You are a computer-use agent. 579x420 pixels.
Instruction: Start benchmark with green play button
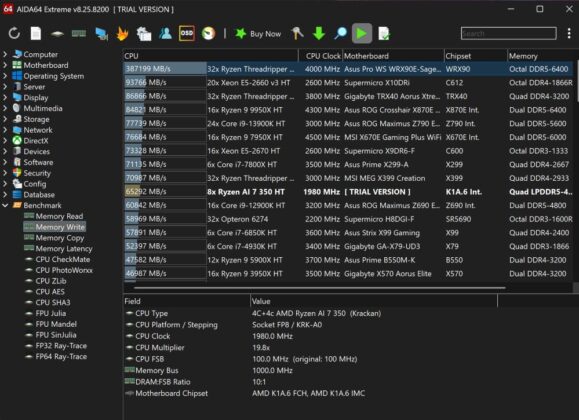point(362,34)
